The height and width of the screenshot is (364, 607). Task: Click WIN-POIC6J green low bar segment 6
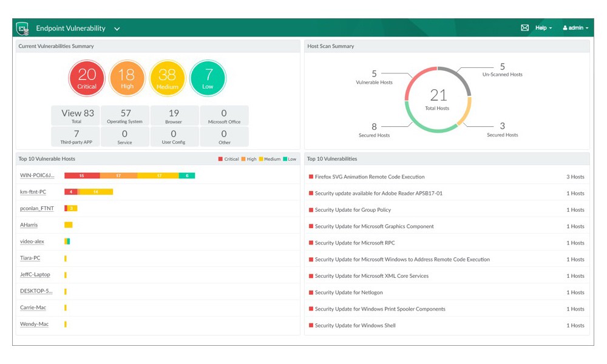click(x=187, y=175)
